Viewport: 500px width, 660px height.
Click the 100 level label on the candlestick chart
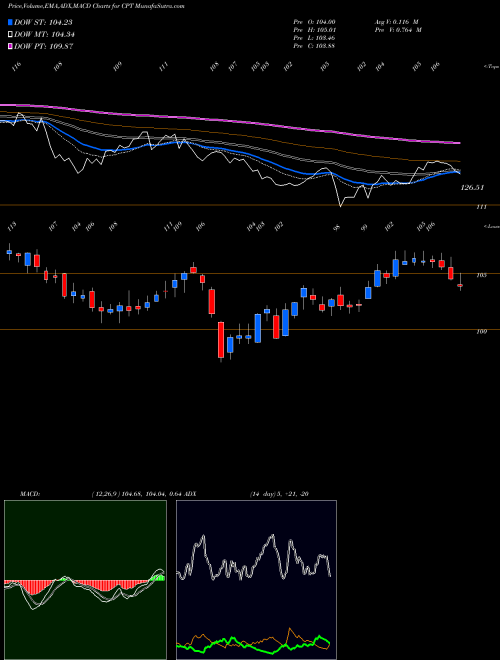pos(481,331)
